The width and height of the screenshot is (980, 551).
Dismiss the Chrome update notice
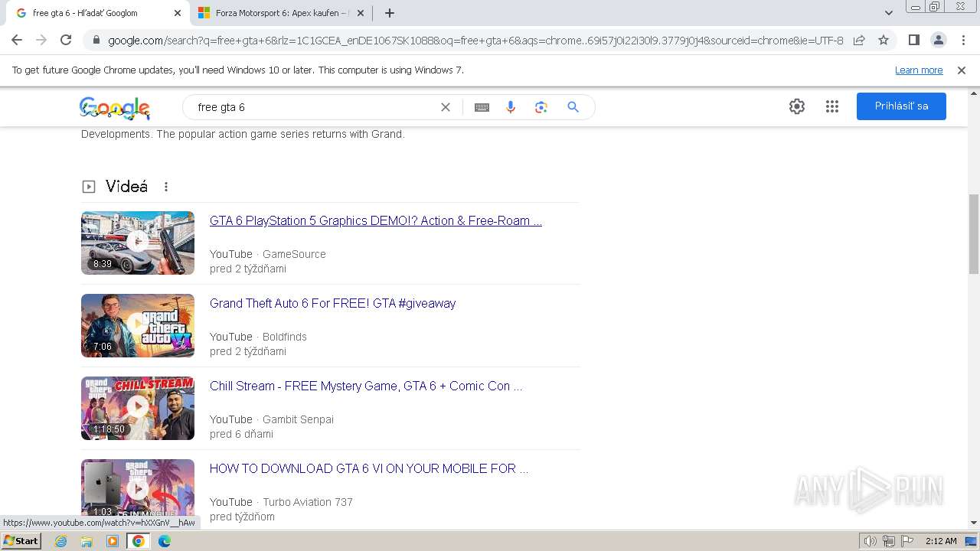[x=962, y=70]
